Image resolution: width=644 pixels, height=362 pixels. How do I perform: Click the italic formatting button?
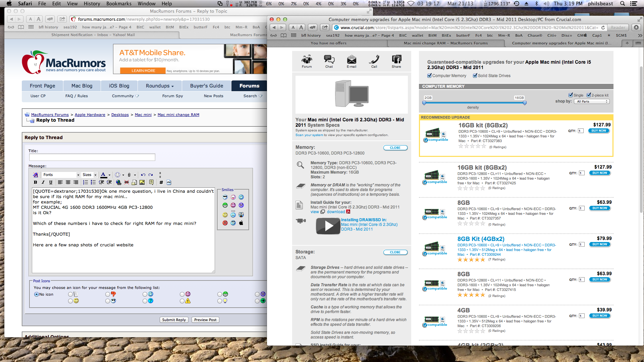(43, 182)
